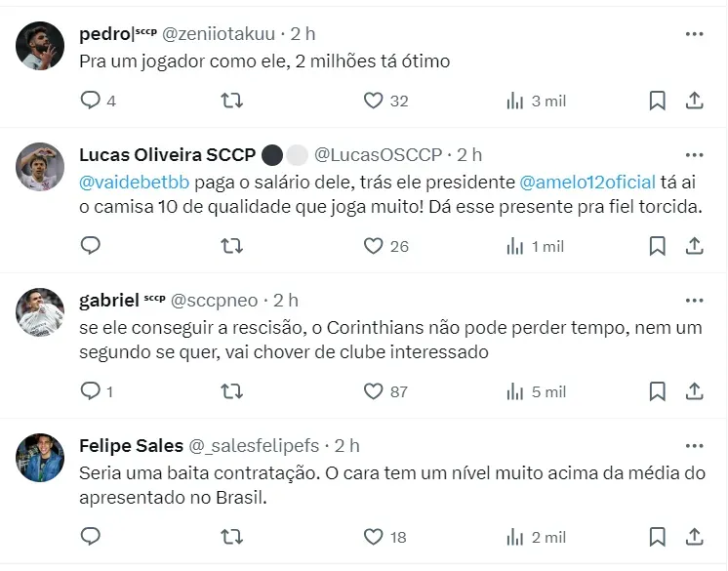The width and height of the screenshot is (728, 571).
Task: Bookmark Lucas Oliveira SCCP's tweet
Action: (x=658, y=246)
